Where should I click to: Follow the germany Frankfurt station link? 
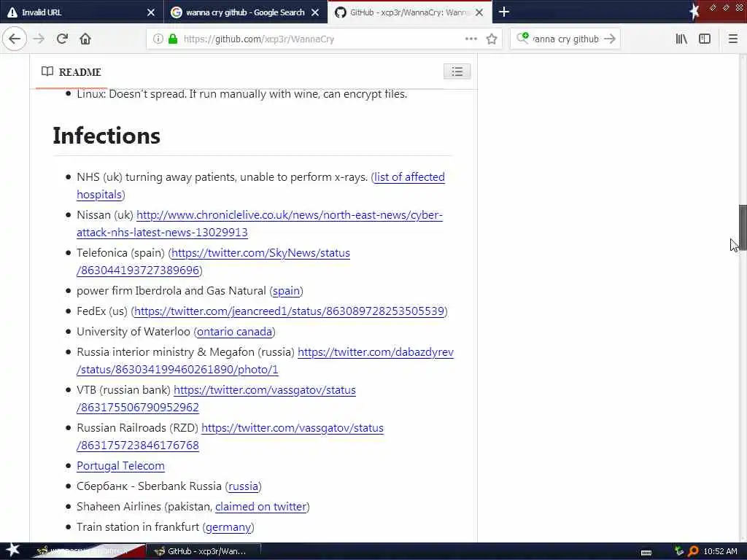pos(228,527)
